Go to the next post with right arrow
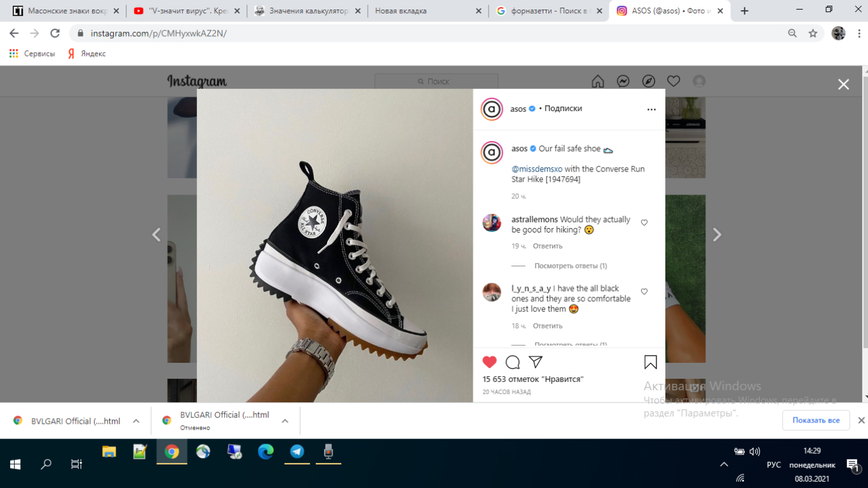The image size is (868, 488). (x=717, y=234)
